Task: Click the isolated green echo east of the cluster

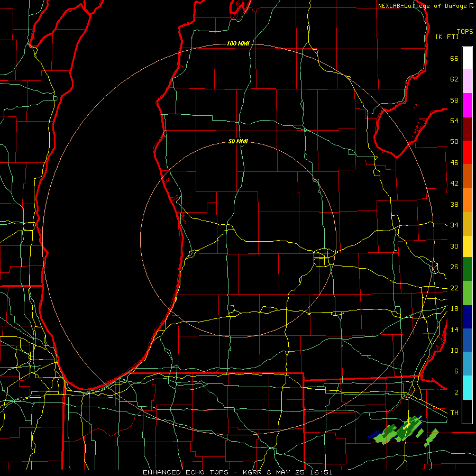Action: [x=432, y=437]
